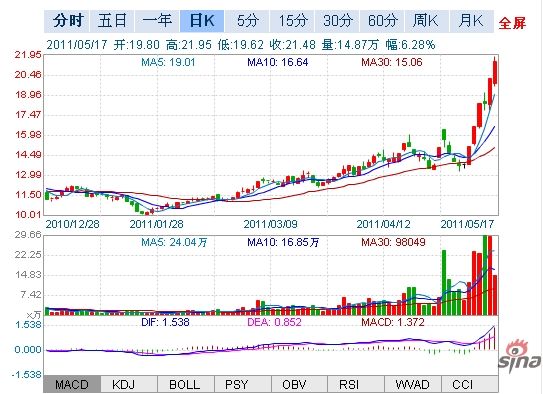The height and width of the screenshot is (394, 543).
Task: Click the volume label MA10: 16.85万
Action: tap(283, 242)
